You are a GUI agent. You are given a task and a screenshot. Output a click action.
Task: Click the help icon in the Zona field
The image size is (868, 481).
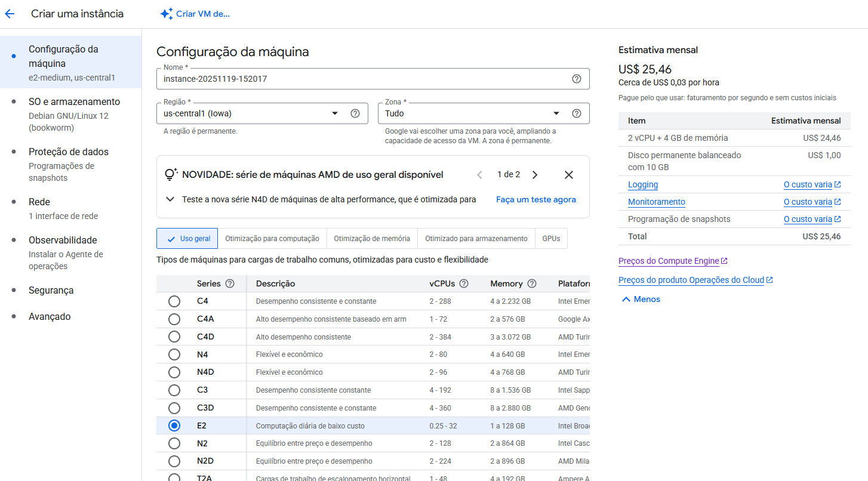(x=576, y=113)
